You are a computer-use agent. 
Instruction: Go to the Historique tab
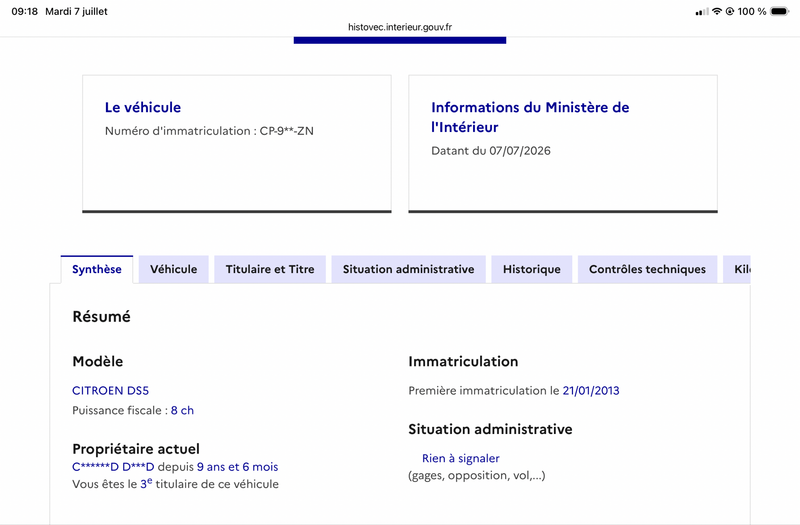pyautogui.click(x=532, y=269)
